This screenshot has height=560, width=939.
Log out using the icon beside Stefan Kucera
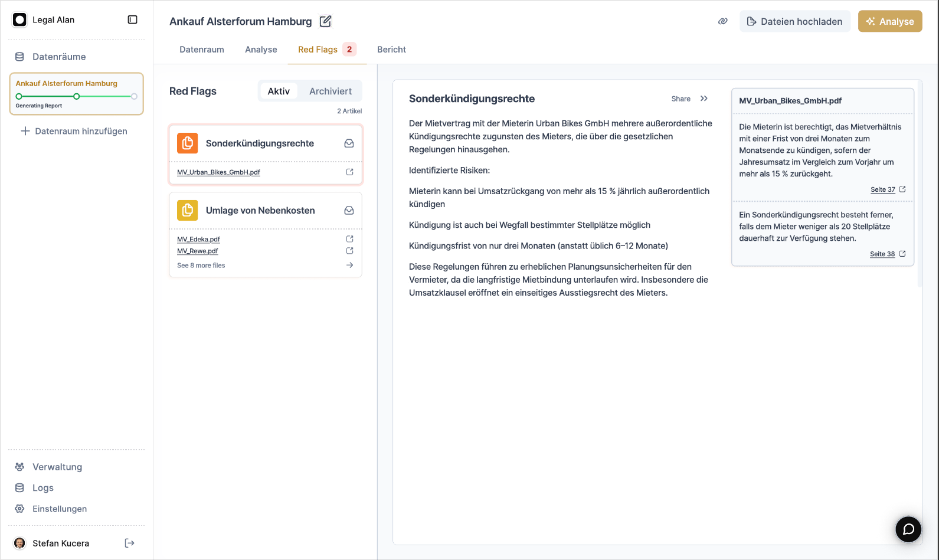point(130,543)
